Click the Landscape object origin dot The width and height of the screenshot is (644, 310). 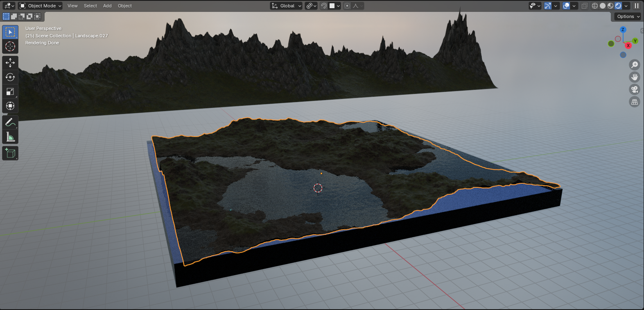321,173
